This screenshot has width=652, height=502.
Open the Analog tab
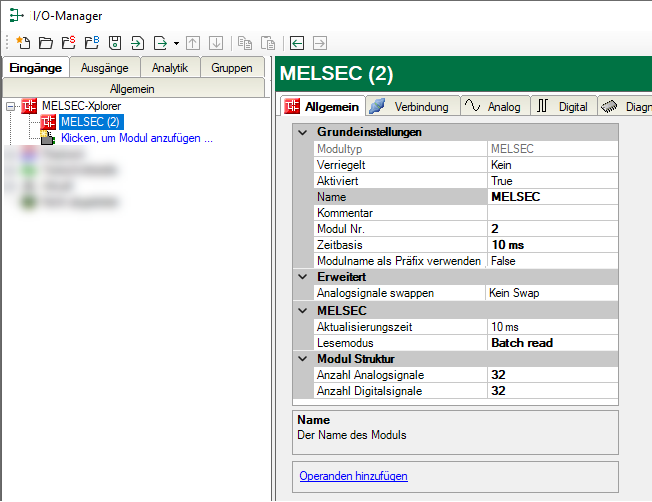tap(495, 106)
